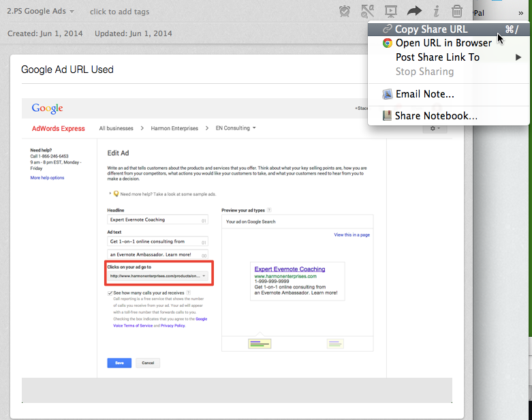Select the second ad type preview thumbnail

coord(335,344)
